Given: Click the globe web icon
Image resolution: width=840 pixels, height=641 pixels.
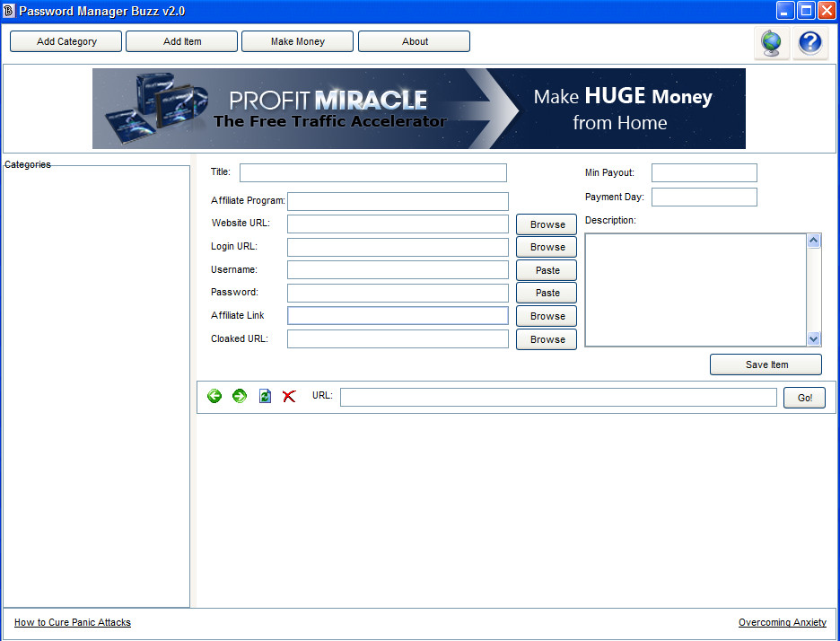Looking at the screenshot, I should pyautogui.click(x=772, y=43).
